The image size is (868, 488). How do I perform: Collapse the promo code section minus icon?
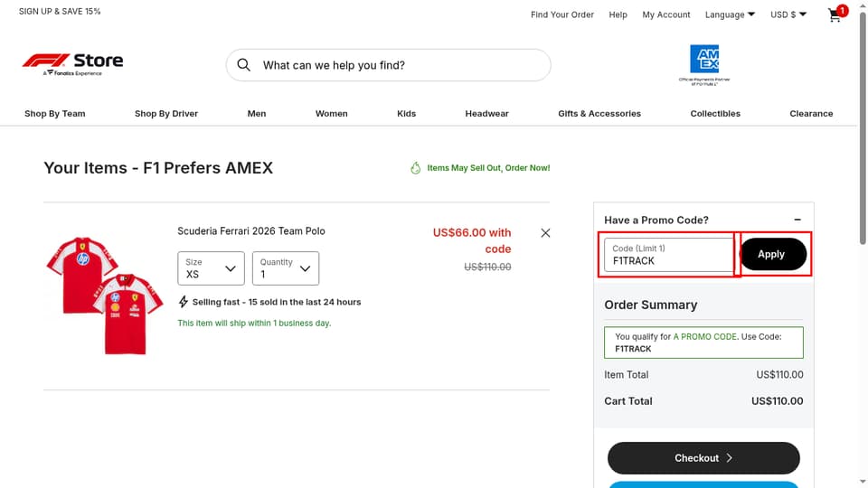click(x=797, y=220)
